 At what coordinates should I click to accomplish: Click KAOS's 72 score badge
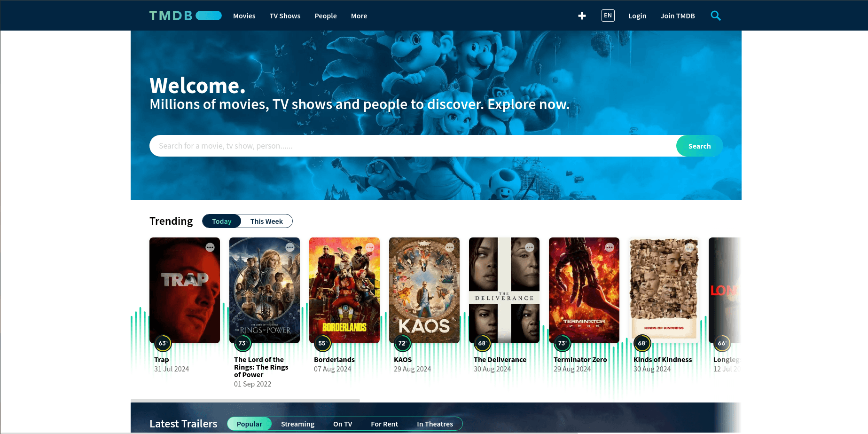coord(402,343)
